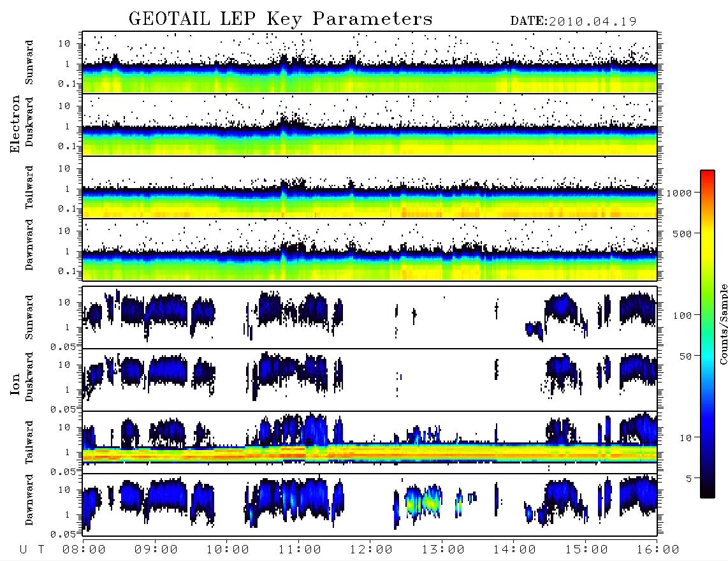Click the "Counts/Sample" colorbar title

(x=723, y=324)
